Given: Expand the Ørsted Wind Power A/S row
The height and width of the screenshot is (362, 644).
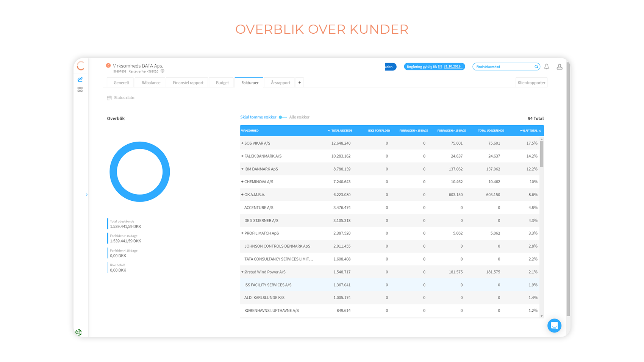Looking at the screenshot, I should pos(242,272).
